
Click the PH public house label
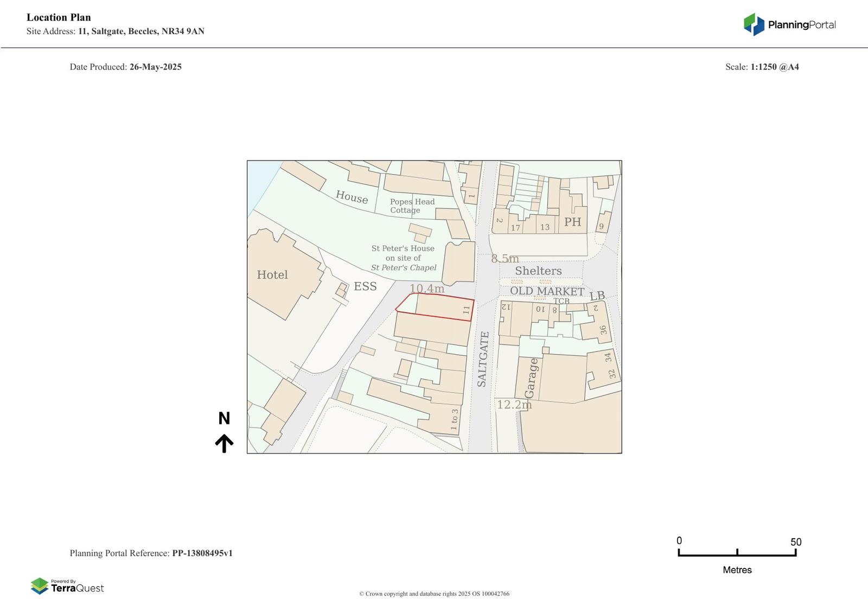[x=572, y=222]
